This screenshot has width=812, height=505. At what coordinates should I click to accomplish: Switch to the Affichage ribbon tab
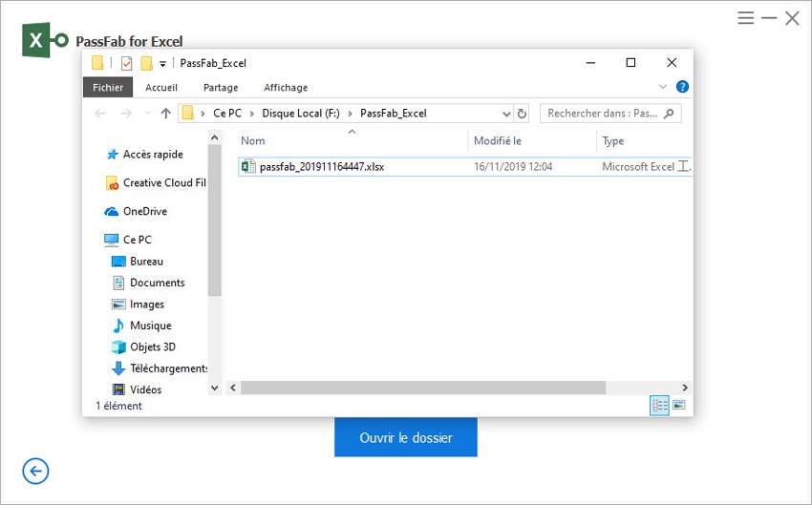286,87
